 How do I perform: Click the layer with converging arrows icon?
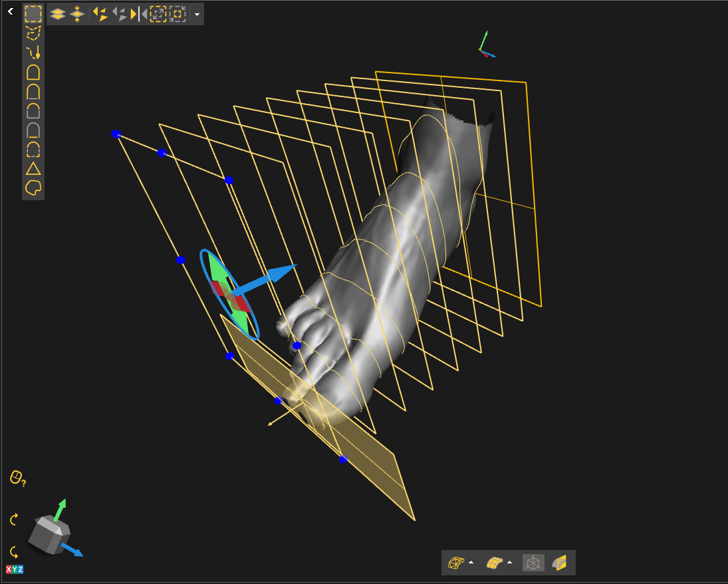tap(77, 14)
